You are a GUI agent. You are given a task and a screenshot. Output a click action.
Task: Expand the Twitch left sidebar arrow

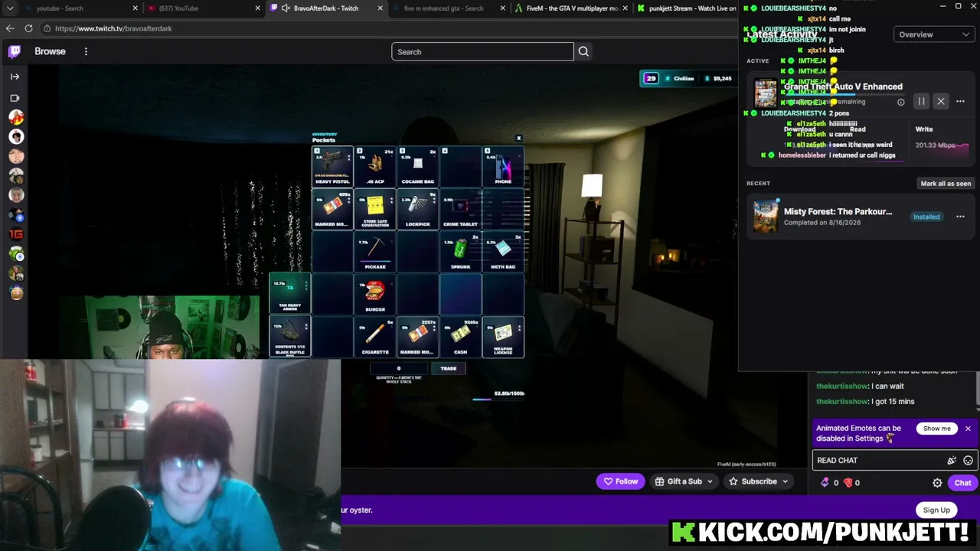(x=15, y=77)
